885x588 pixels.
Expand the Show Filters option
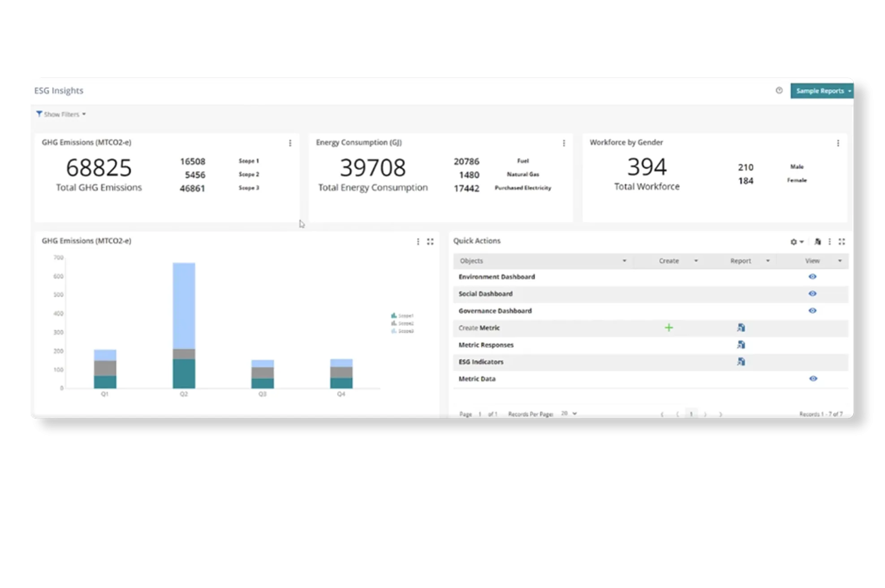pos(61,114)
